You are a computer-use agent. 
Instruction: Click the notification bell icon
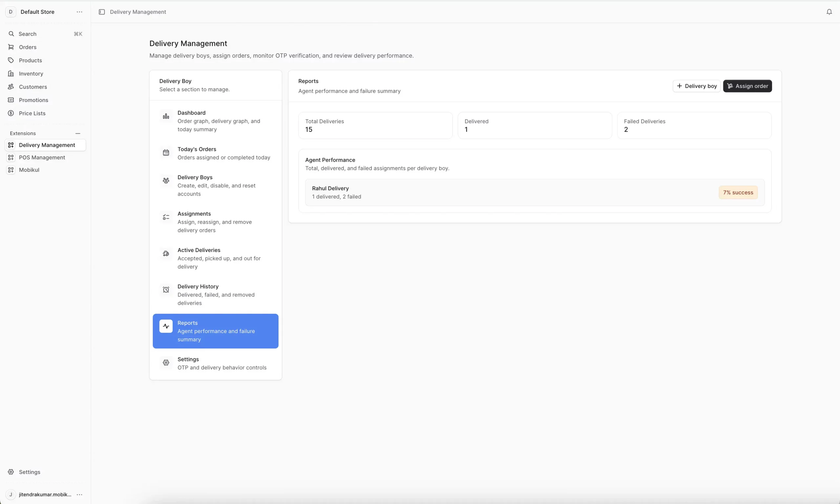(x=829, y=12)
